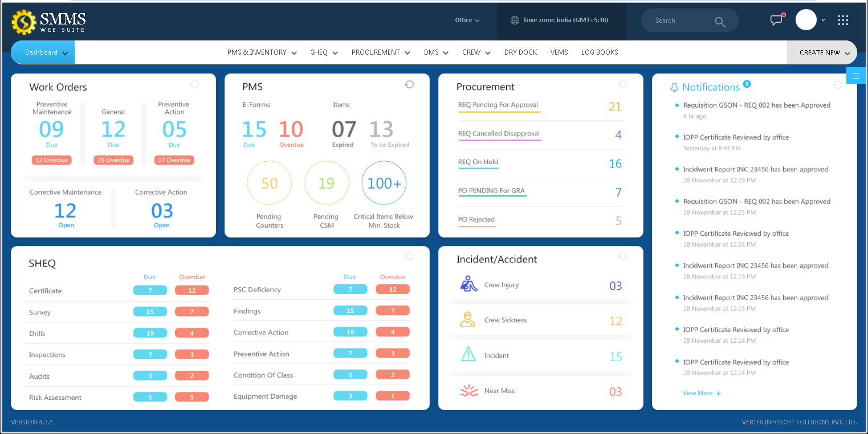This screenshot has height=434, width=868.
Task: Click the SMMS gear logo
Action: click(23, 21)
